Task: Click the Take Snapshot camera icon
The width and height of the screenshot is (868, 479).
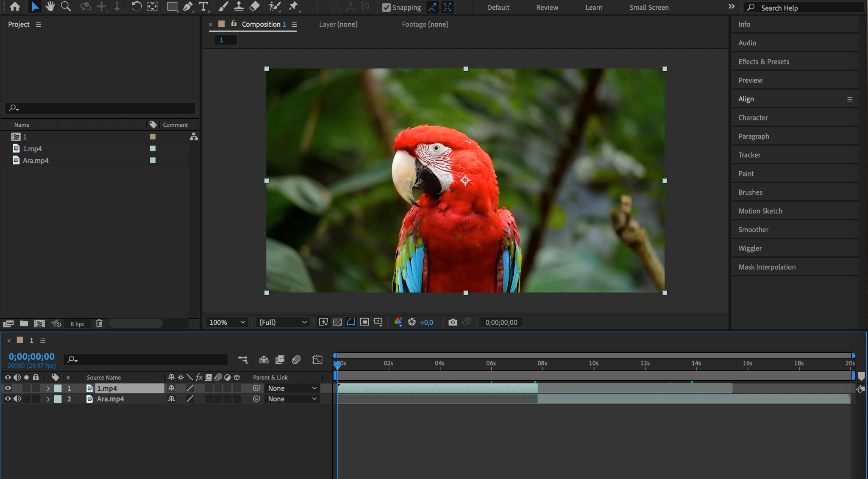Action: click(x=453, y=322)
